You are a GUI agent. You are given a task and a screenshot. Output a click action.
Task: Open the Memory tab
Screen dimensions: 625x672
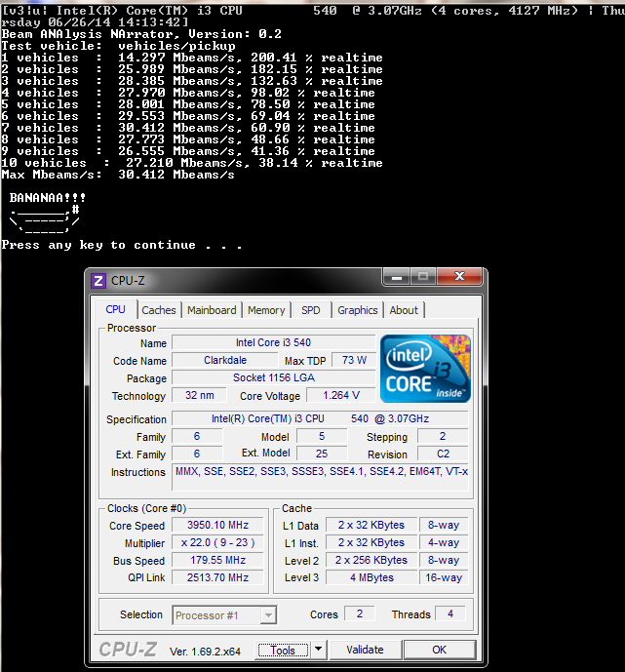(266, 310)
